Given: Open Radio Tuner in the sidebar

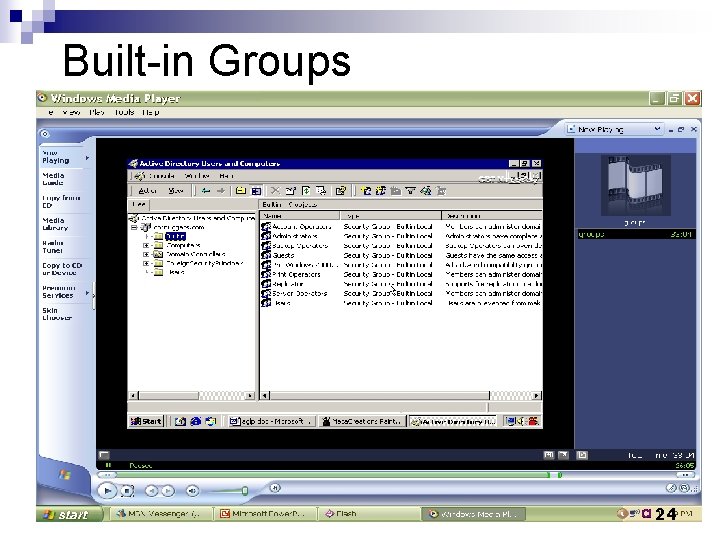Looking at the screenshot, I should tap(53, 247).
